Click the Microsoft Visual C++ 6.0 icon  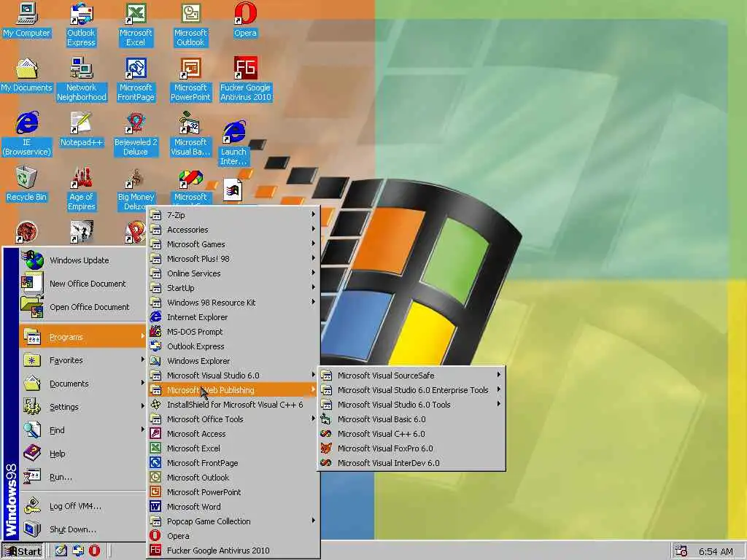click(x=326, y=434)
